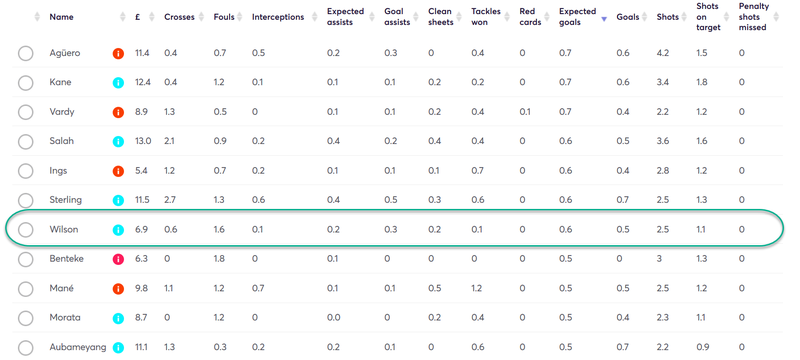Click the Crosses column sort arrows
The width and height of the screenshot is (800, 360).
(x=201, y=17)
